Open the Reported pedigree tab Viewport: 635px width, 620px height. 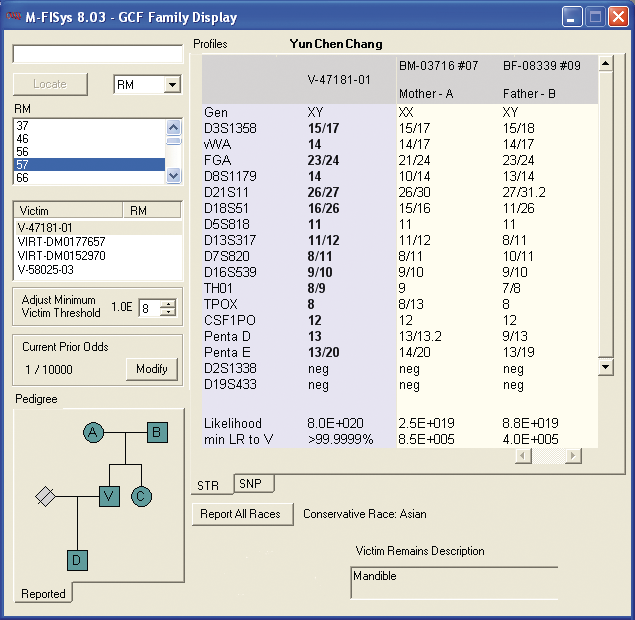pyautogui.click(x=43, y=594)
